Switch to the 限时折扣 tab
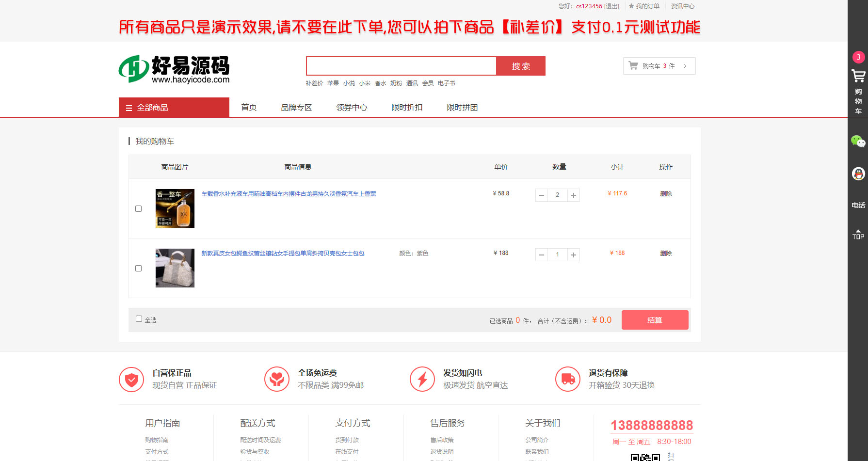The image size is (868, 461). 406,107
